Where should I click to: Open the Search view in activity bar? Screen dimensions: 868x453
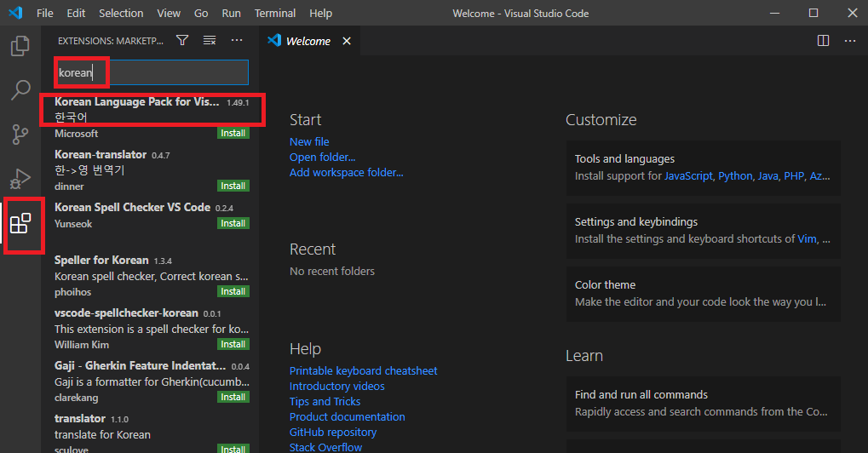pyautogui.click(x=20, y=89)
